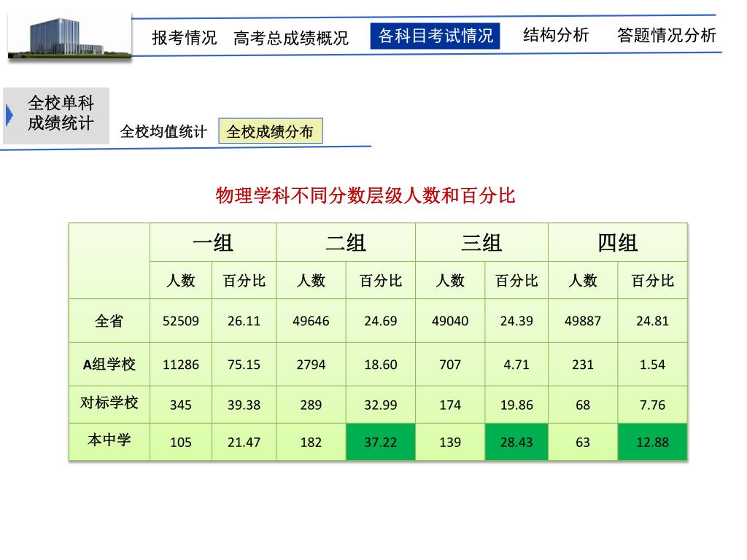This screenshot has height=560, width=747.
Task: Select cell with value 68
Action: pos(583,405)
